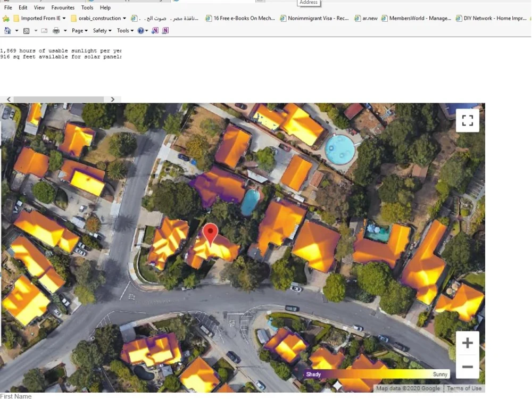Open the orabi_construction favourites folder
The height and width of the screenshot is (399, 532).
[x=98, y=18]
